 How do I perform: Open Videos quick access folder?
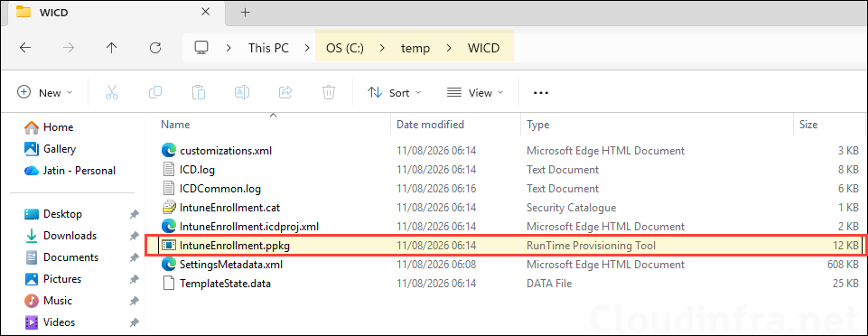[60, 322]
